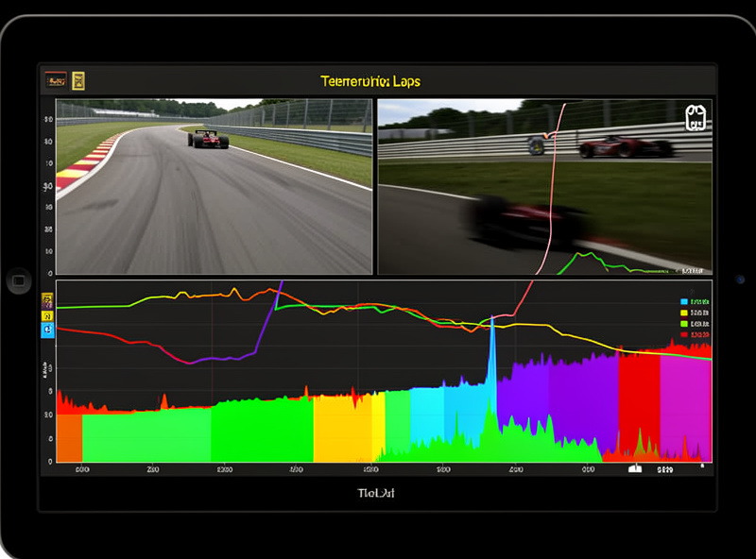756x559 pixels.
Task: Click the blue legend color swatch
Action: [683, 301]
